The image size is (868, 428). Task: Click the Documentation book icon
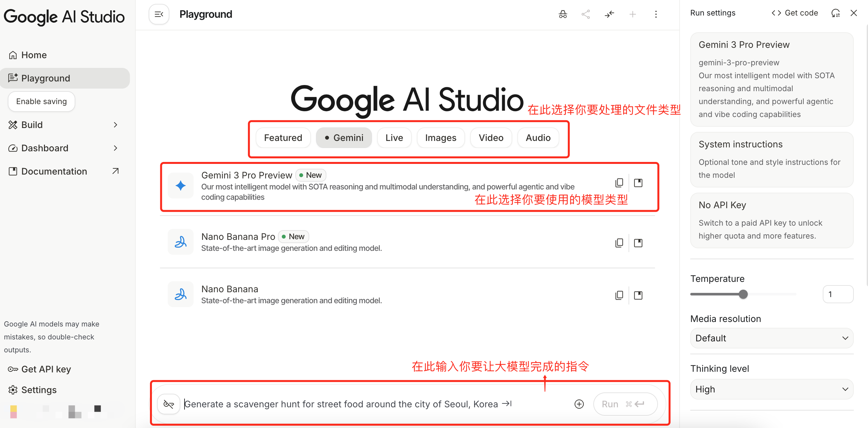pyautogui.click(x=13, y=171)
